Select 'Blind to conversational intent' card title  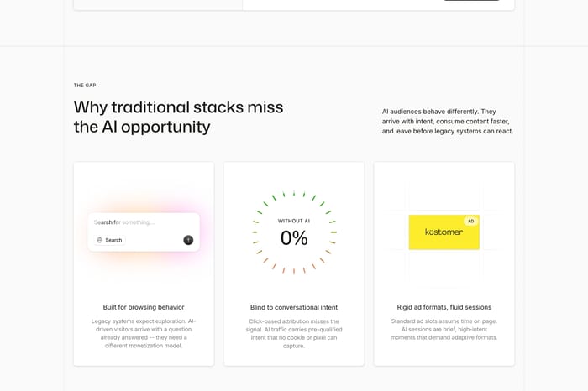click(x=294, y=307)
